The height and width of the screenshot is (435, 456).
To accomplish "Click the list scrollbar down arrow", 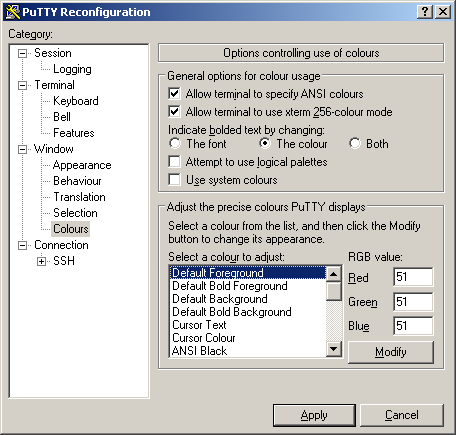I will click(334, 349).
